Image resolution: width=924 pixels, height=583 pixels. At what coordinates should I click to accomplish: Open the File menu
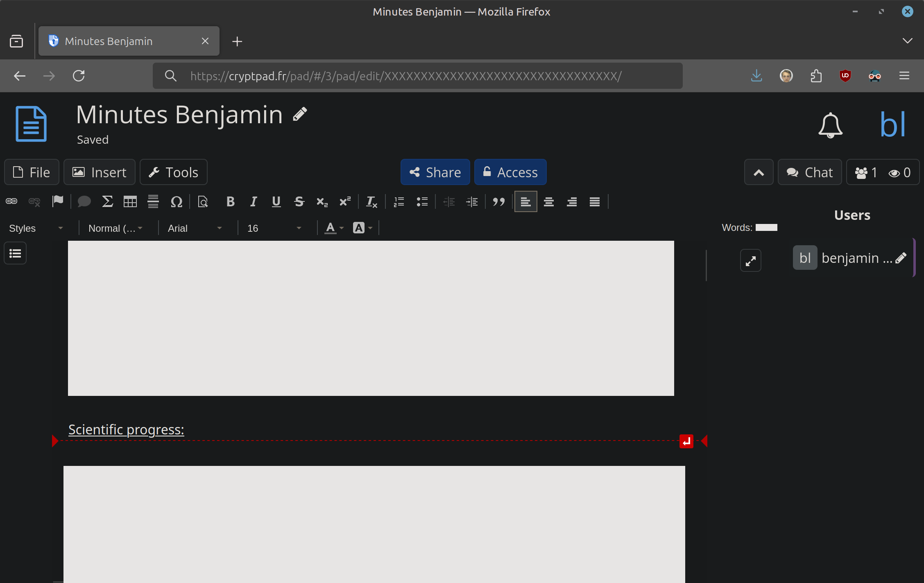point(32,172)
